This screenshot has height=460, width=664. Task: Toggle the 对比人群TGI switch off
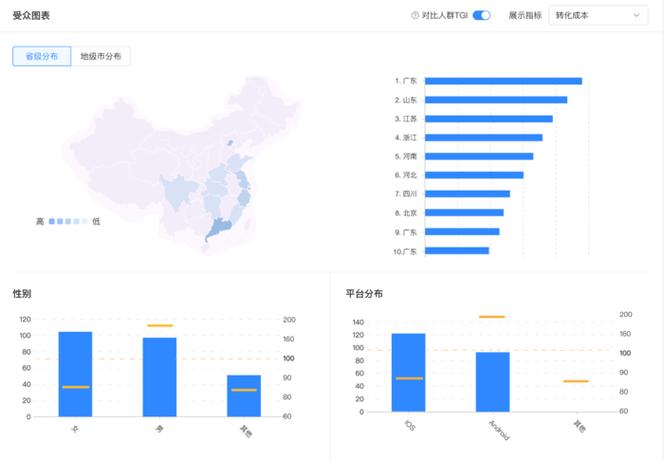click(x=481, y=15)
